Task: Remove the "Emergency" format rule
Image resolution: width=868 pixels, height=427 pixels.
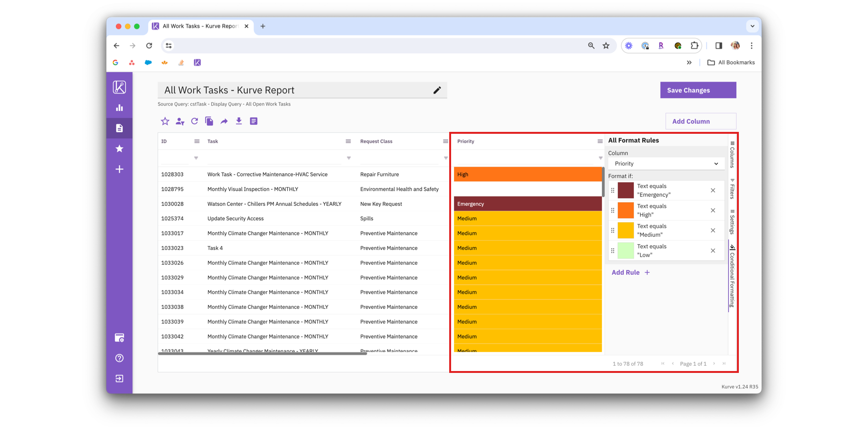Action: click(713, 190)
